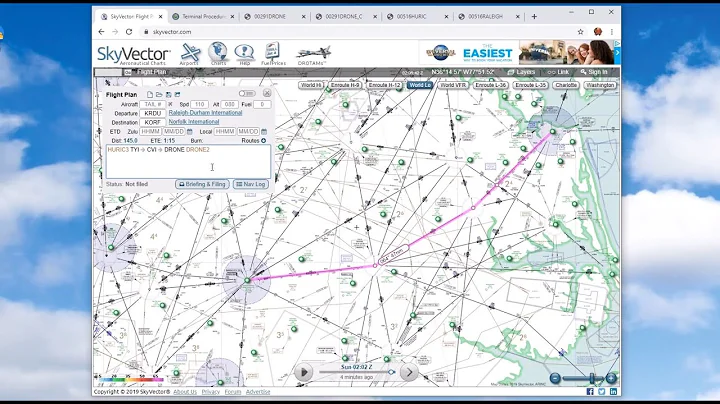Open the Layers menu
Viewport: 720px width, 404px height.
tap(521, 72)
